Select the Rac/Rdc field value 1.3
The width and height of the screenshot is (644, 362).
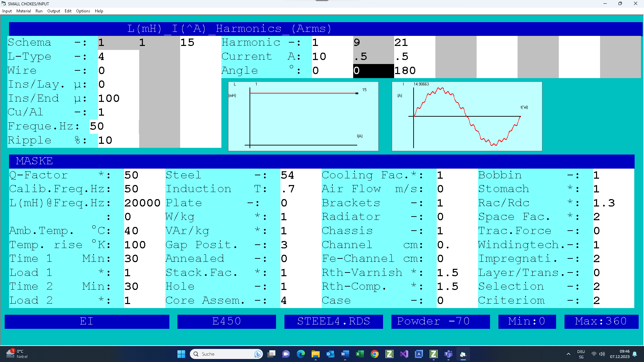tap(613, 203)
